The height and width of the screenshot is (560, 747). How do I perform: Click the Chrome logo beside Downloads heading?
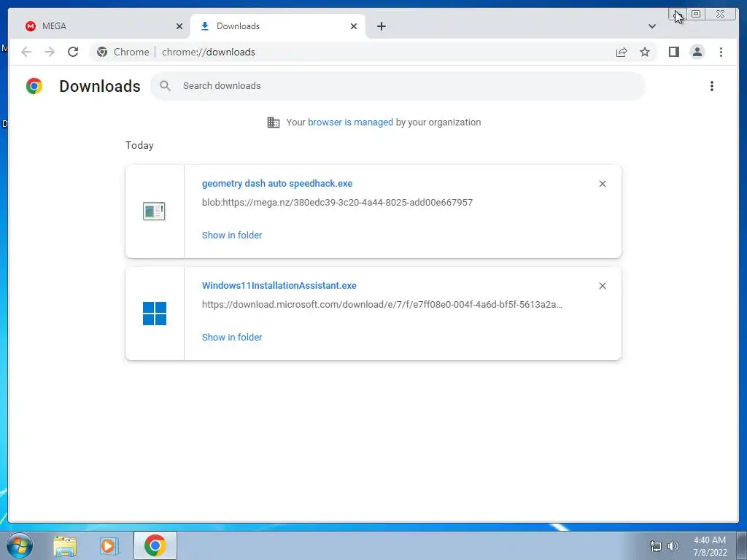tap(34, 86)
